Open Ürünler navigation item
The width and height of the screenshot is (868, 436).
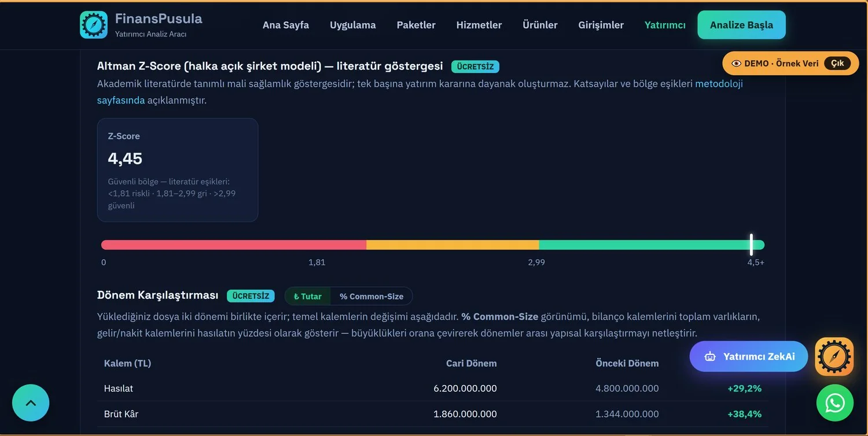click(x=540, y=25)
